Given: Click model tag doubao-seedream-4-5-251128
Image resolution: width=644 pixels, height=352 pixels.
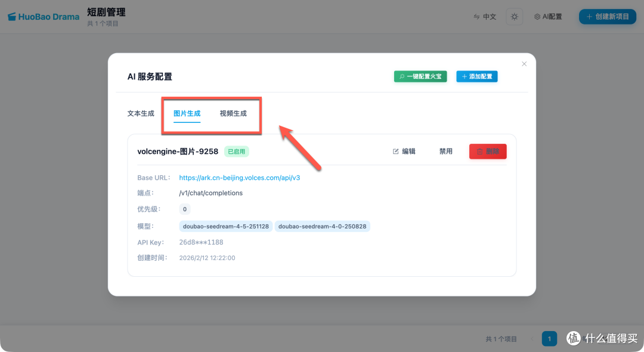Looking at the screenshot, I should tap(226, 226).
